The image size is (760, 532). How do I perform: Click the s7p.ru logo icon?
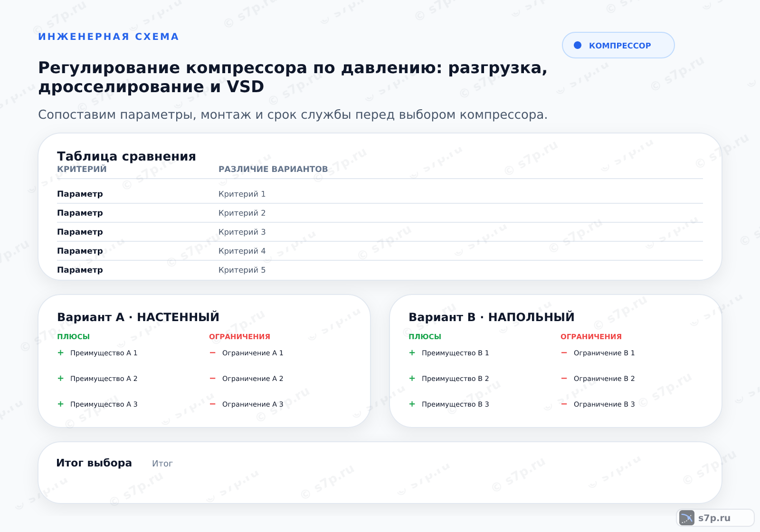point(687,518)
